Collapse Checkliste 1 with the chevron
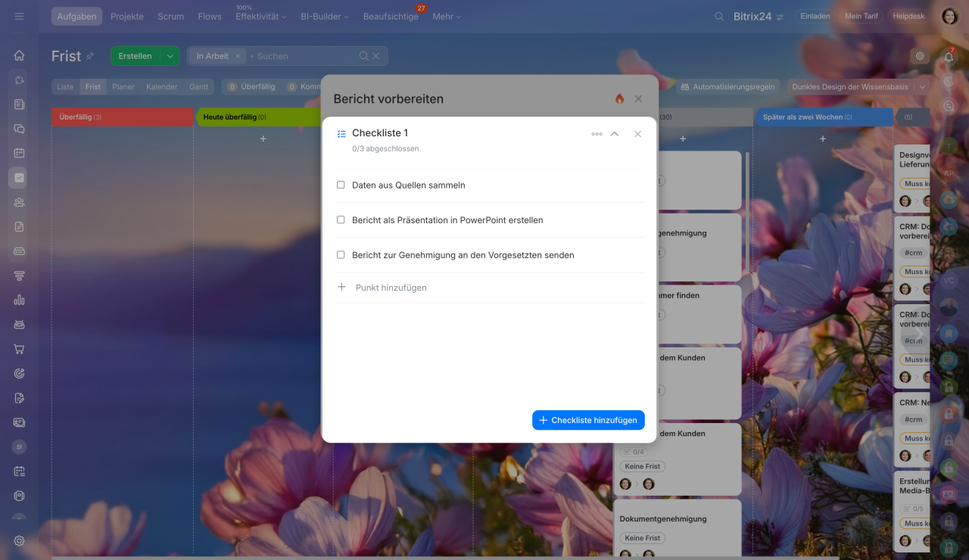969x560 pixels. click(615, 134)
